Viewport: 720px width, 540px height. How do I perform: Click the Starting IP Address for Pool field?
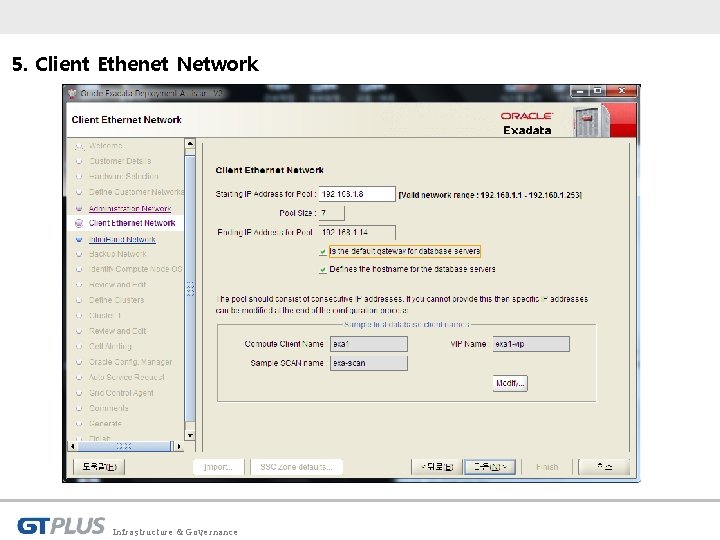(357, 194)
